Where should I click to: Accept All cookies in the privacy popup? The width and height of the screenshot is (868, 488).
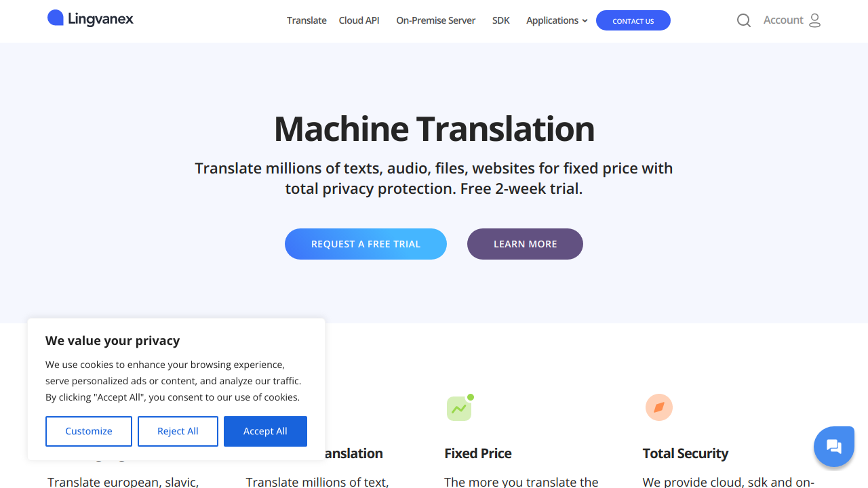265,431
